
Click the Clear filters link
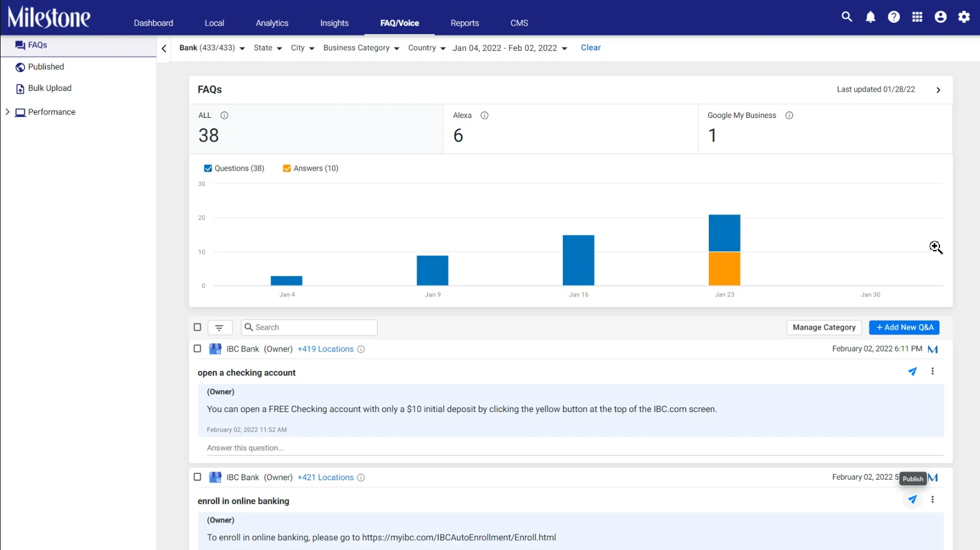pos(591,48)
